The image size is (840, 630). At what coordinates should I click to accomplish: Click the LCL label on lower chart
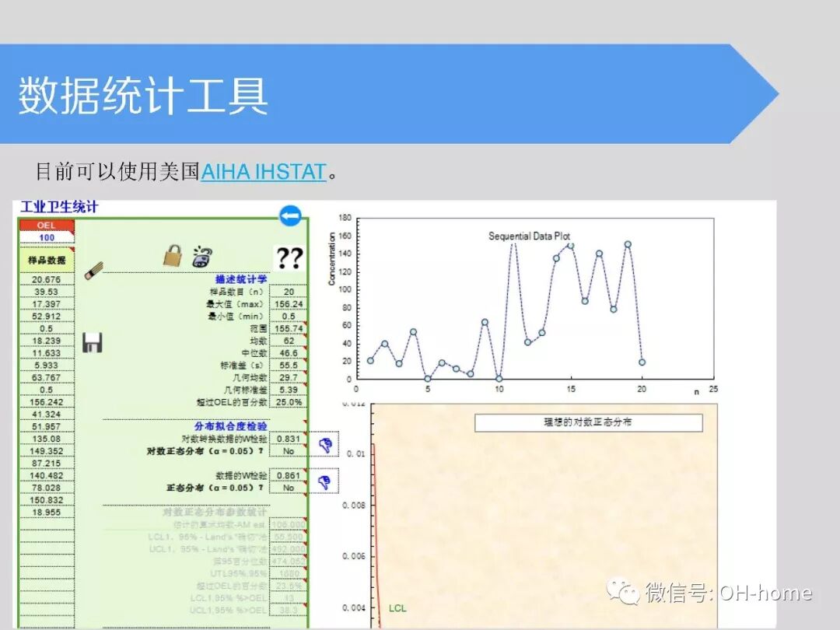click(397, 608)
